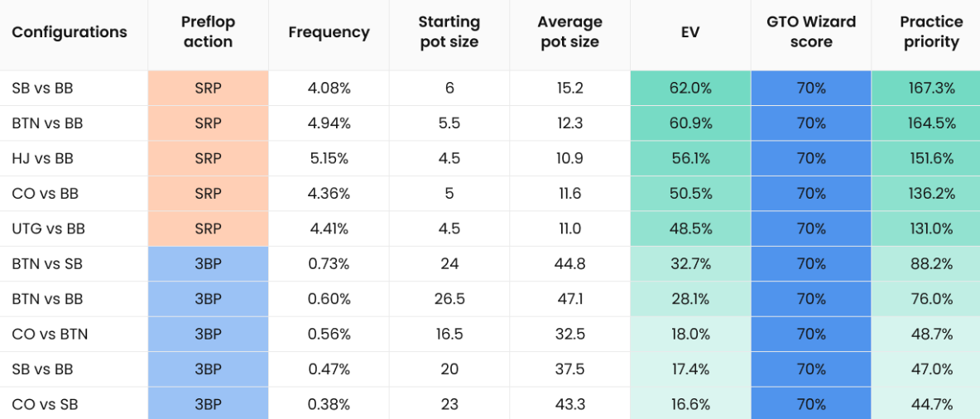Viewport: 980px width, 419px height.
Task: Click the Preflop action column header
Action: tap(208, 32)
